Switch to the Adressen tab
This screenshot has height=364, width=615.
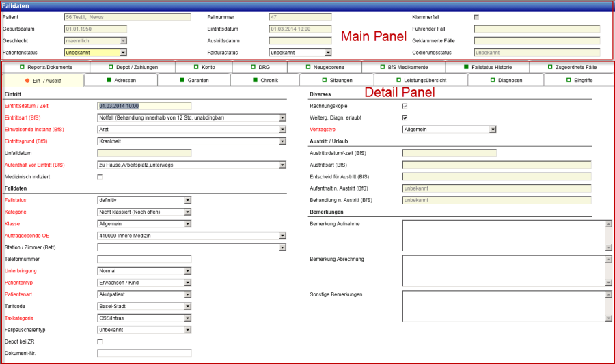click(120, 80)
